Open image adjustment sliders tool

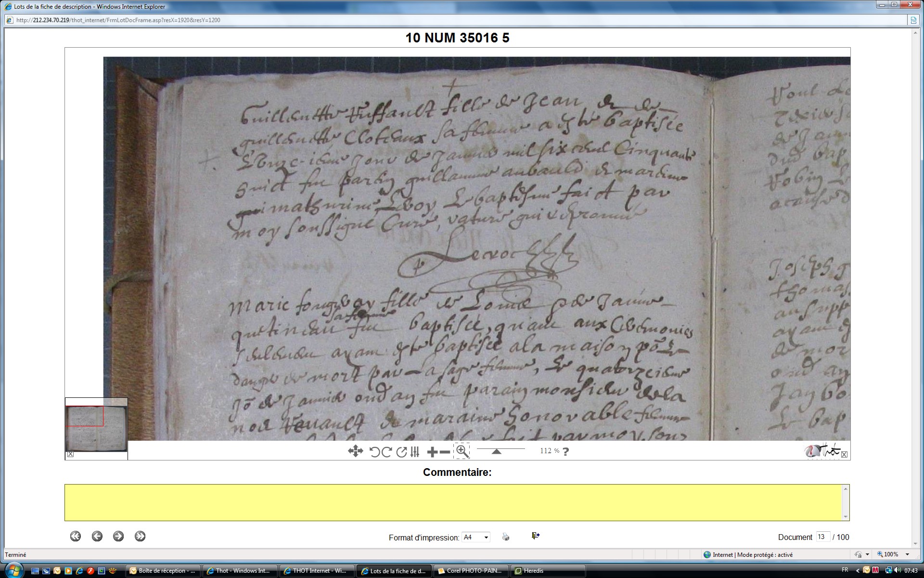[415, 452]
